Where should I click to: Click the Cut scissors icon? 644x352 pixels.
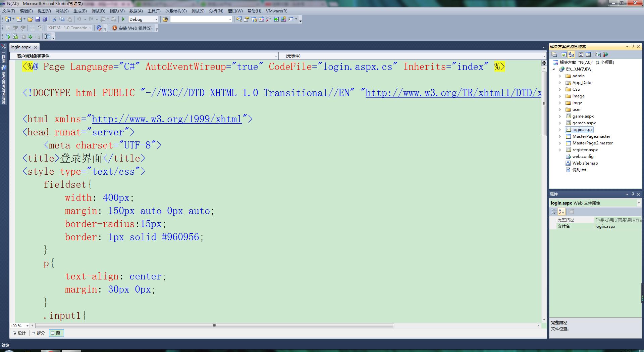[54, 19]
